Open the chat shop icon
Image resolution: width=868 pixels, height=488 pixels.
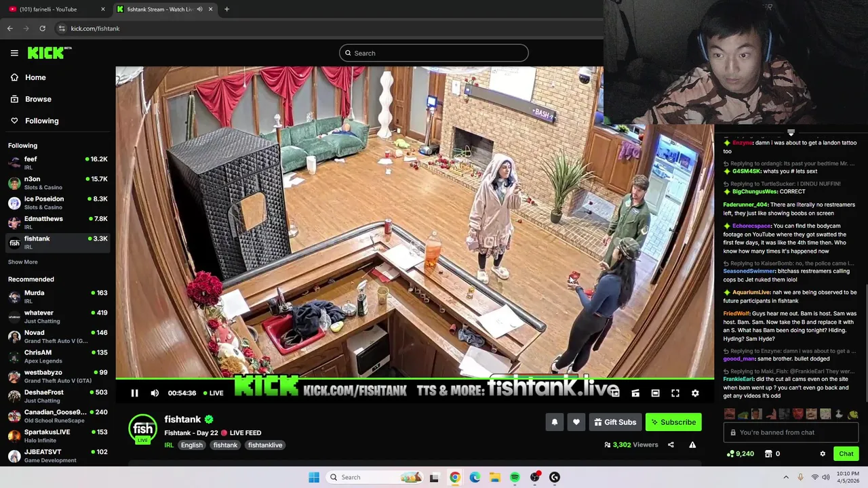[768, 454]
